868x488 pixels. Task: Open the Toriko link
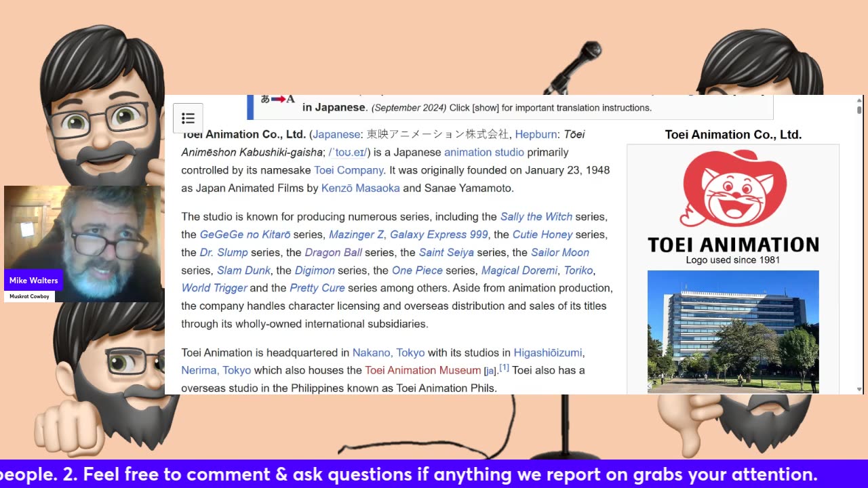click(x=578, y=270)
